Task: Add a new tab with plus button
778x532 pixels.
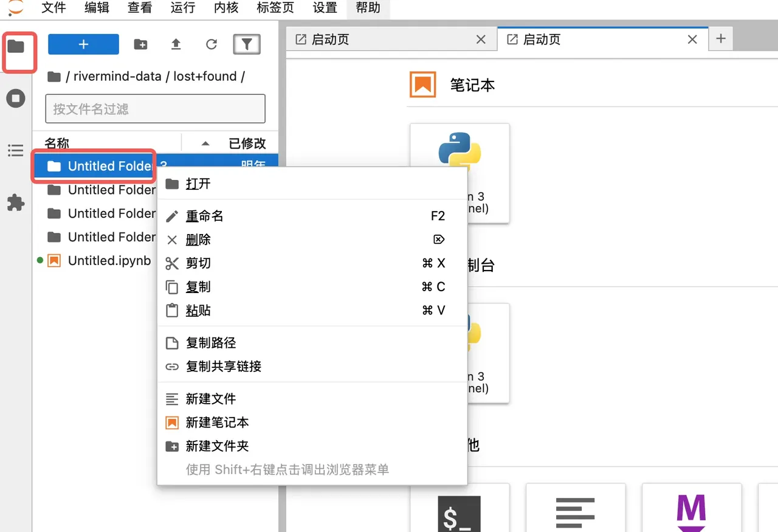Action: click(x=721, y=39)
